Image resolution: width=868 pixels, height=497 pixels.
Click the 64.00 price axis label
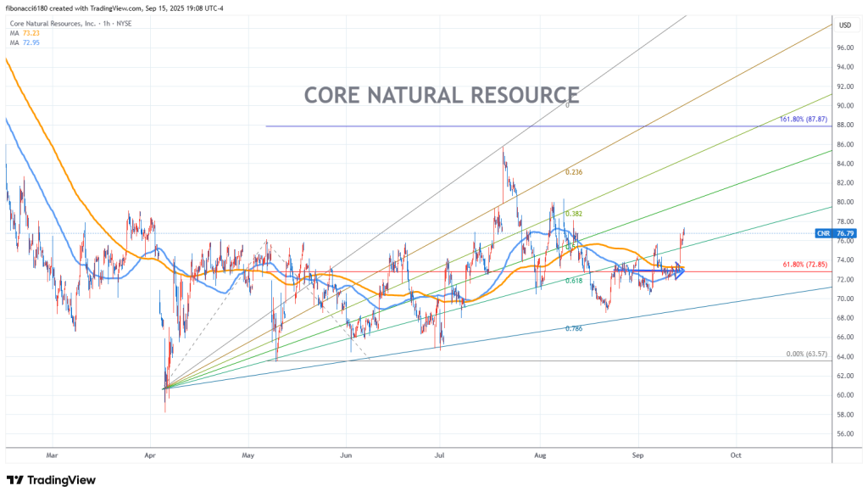pos(845,357)
